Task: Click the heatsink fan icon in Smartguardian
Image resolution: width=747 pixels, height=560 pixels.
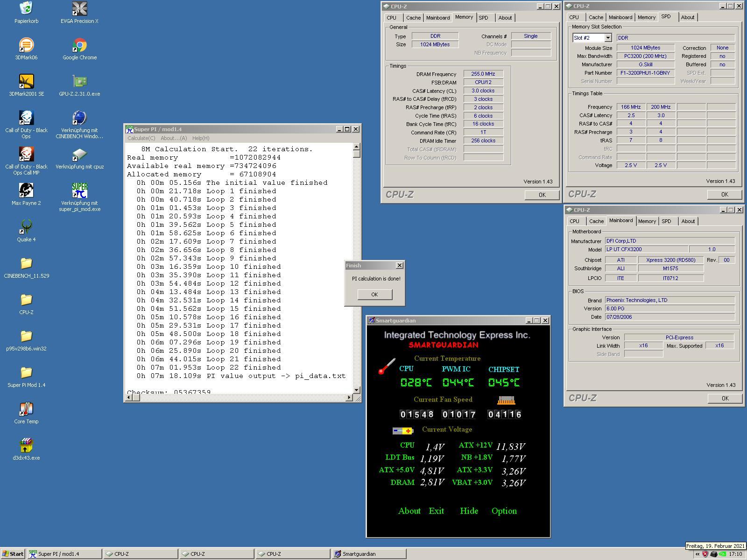Action: [x=506, y=400]
